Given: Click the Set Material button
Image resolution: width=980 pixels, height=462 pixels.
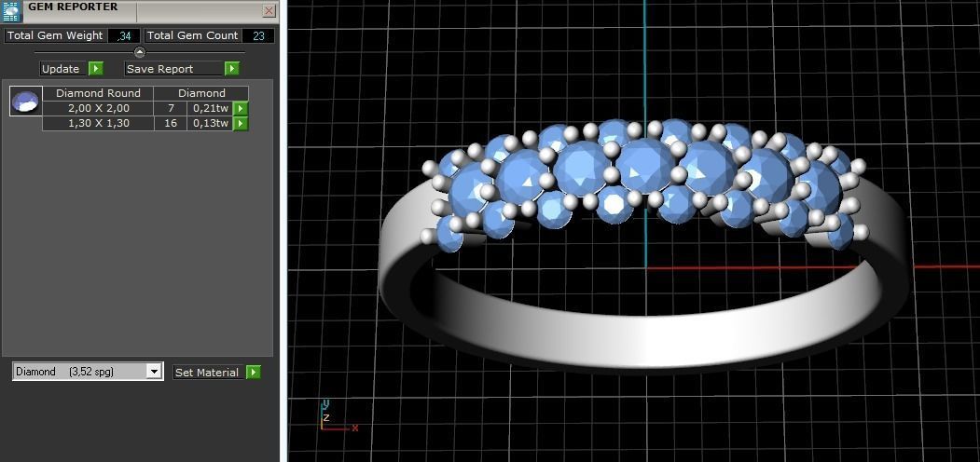Looking at the screenshot, I should click(207, 372).
